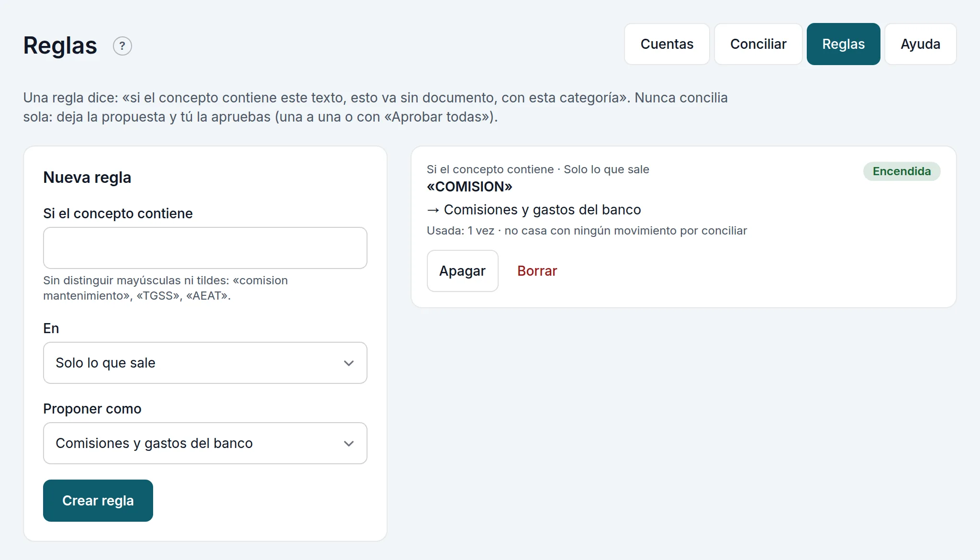The height and width of the screenshot is (560, 980).
Task: Click the 'Nueva regla' heading
Action: coord(87,178)
